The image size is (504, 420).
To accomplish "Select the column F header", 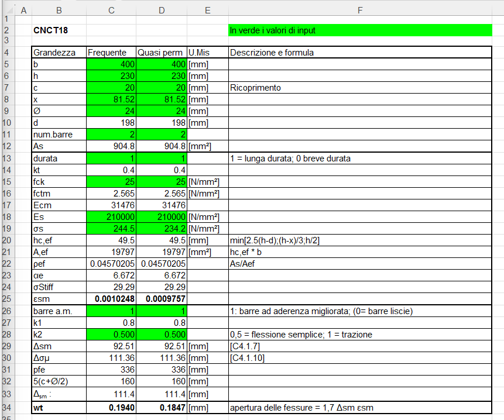I will click(359, 10).
